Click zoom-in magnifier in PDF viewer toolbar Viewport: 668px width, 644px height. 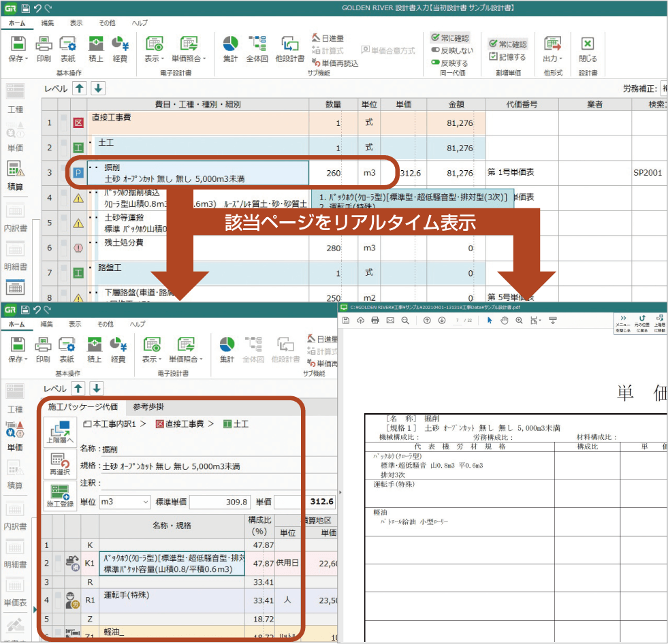pos(519,320)
